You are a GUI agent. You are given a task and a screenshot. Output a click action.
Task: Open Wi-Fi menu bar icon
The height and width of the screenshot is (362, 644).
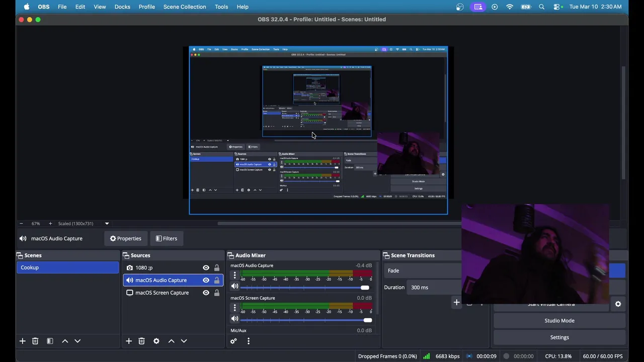tap(510, 7)
